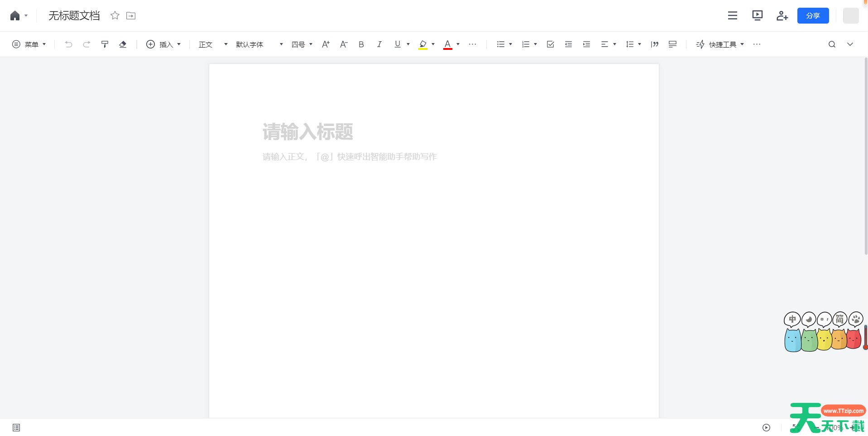Click the undo arrow icon
Image resolution: width=868 pixels, height=436 pixels.
click(x=68, y=44)
